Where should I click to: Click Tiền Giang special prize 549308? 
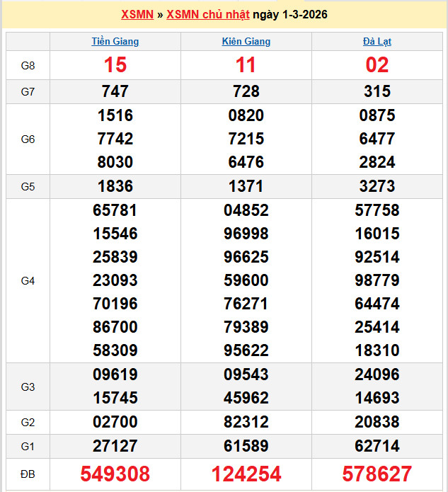pyautogui.click(x=115, y=474)
